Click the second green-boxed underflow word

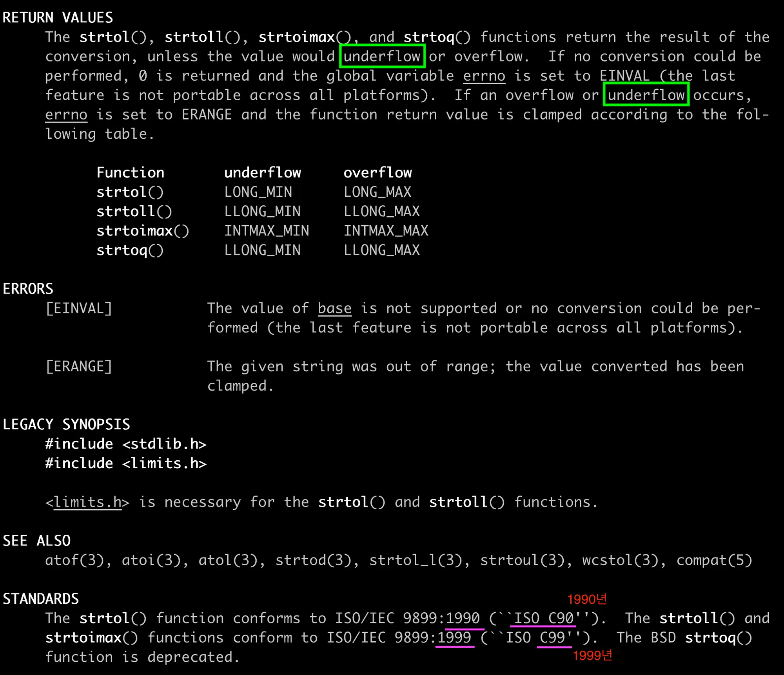point(646,95)
